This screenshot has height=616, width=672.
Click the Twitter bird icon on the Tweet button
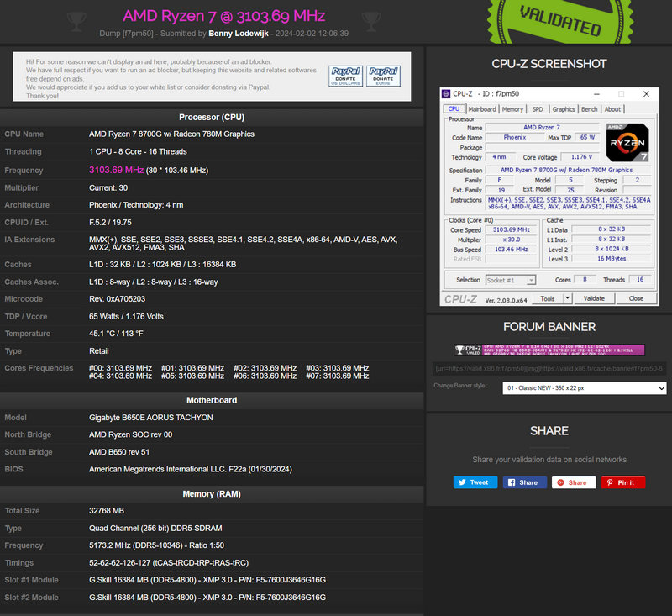(462, 482)
